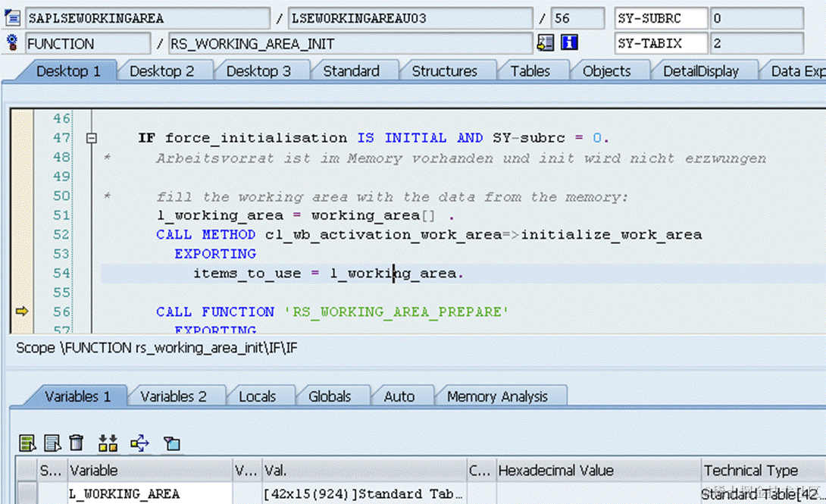The height and width of the screenshot is (504, 826).
Task: Click the blue information icon
Action: [x=569, y=42]
